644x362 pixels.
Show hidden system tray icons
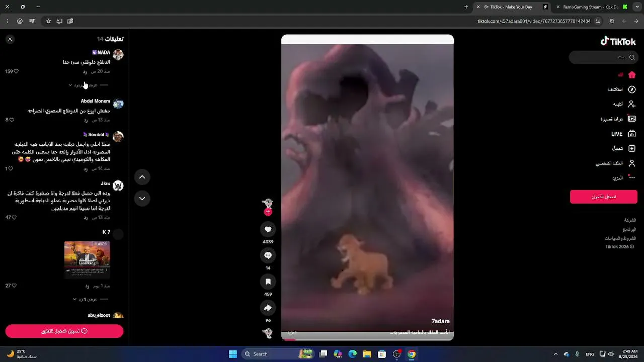click(555, 354)
